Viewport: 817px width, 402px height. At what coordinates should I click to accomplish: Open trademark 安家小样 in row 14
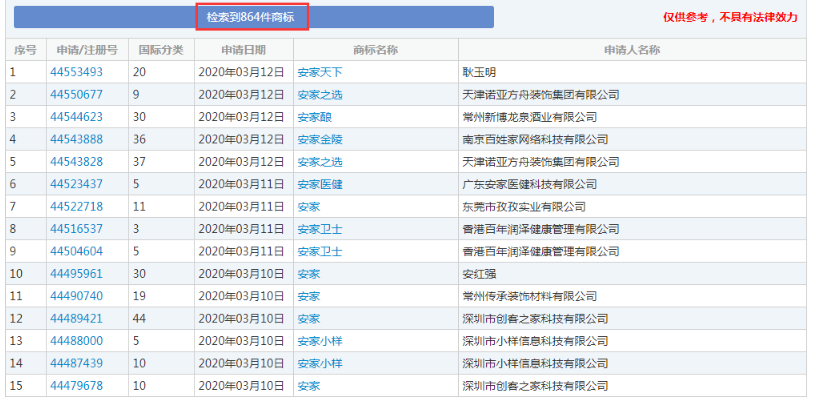point(320,363)
